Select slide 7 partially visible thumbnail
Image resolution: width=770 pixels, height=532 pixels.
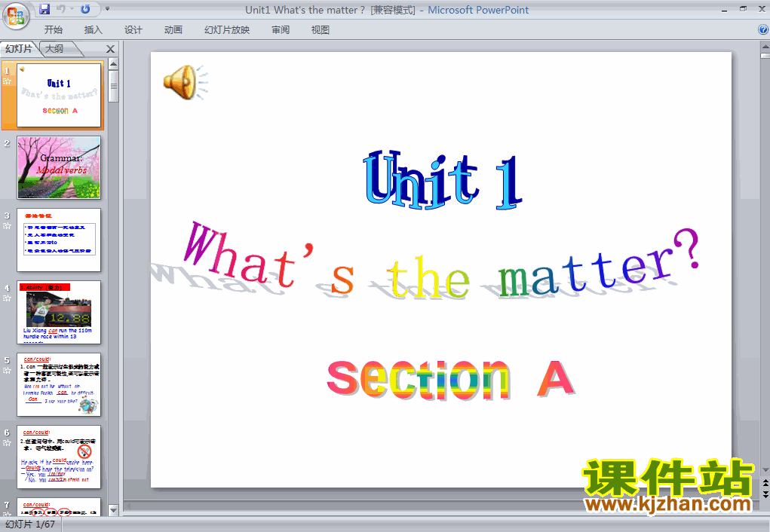tap(59, 506)
